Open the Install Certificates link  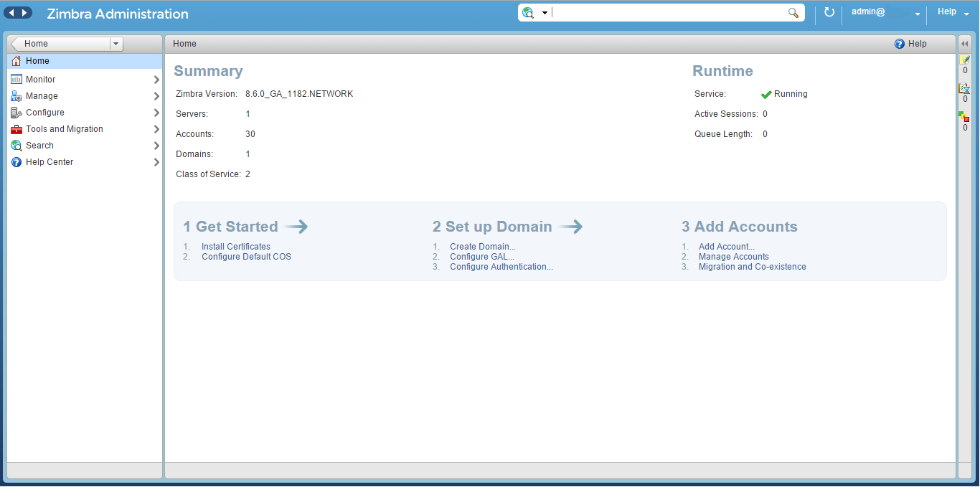coord(236,247)
